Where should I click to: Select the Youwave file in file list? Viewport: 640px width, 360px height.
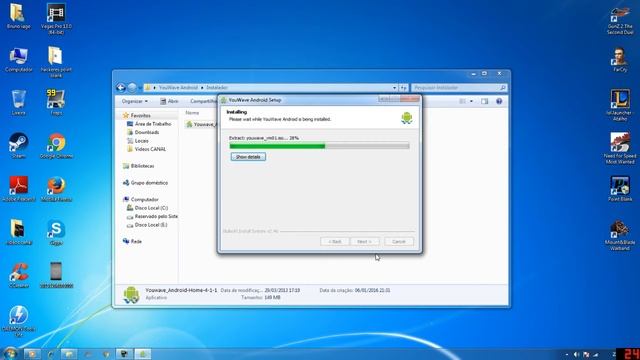[201, 124]
